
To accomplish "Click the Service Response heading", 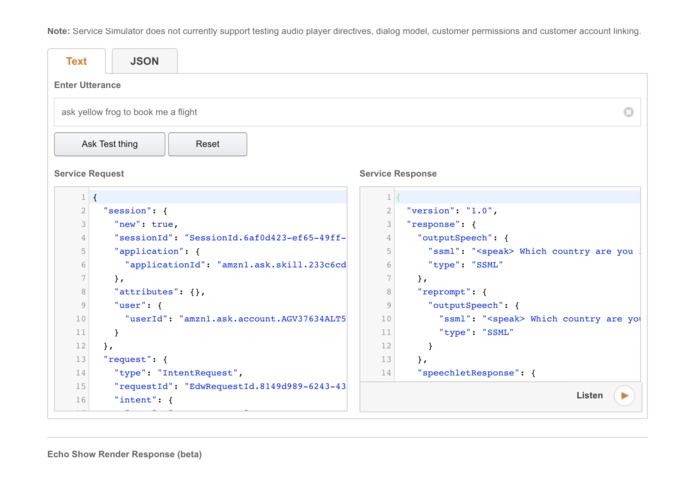I will click(x=398, y=174).
